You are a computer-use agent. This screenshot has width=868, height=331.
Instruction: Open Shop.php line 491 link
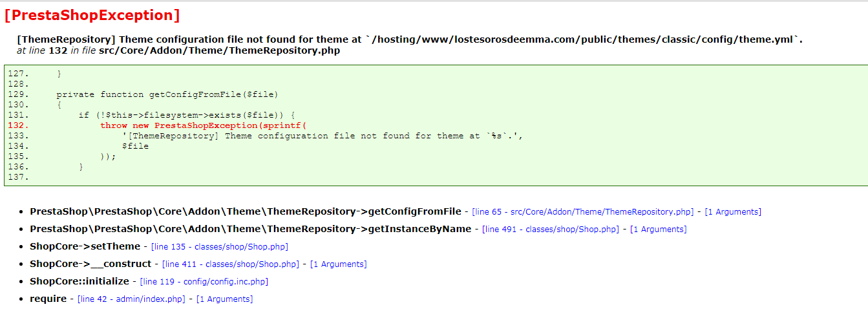tap(551, 229)
